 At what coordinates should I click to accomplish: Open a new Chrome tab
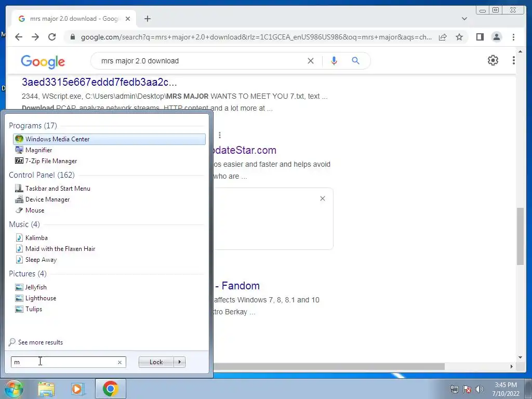[x=147, y=19]
